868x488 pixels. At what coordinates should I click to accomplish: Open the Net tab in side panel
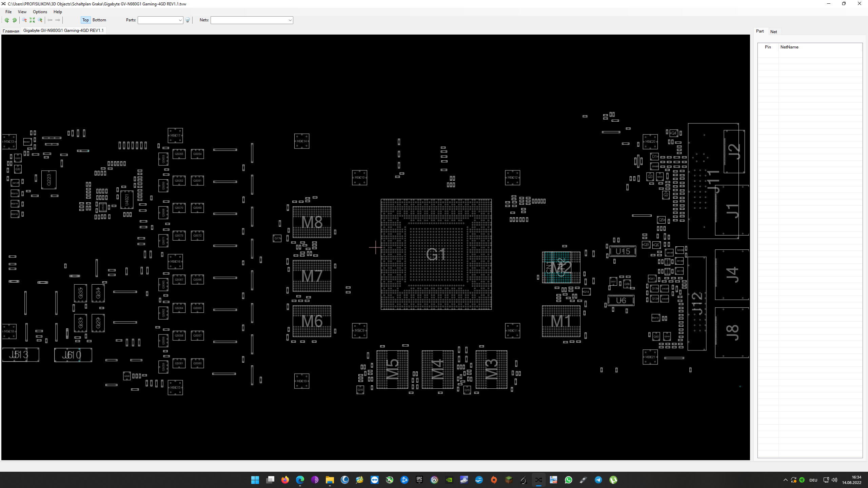point(774,32)
